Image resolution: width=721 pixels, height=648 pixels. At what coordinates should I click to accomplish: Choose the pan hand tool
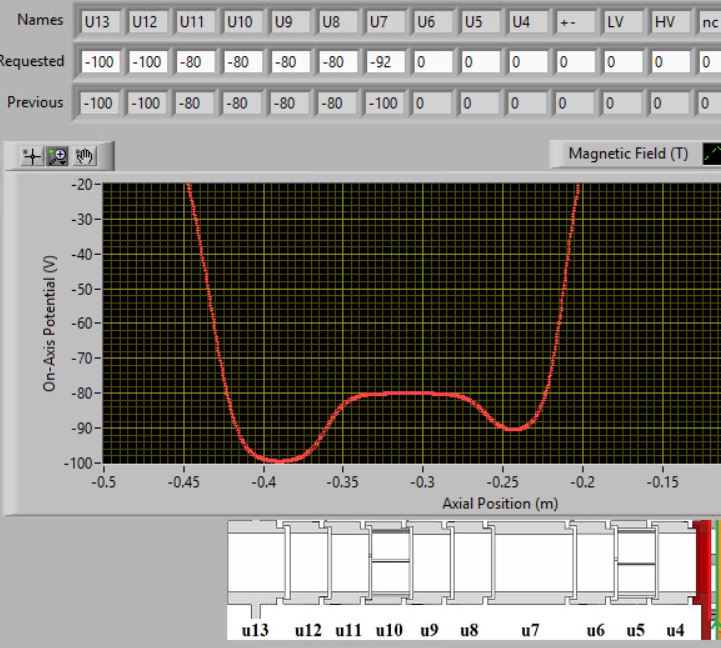click(86, 156)
